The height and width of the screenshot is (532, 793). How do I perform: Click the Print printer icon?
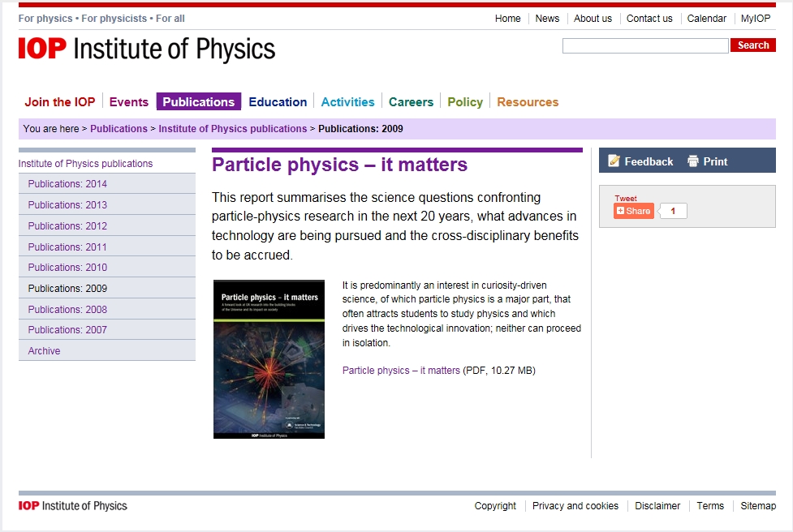tap(693, 161)
